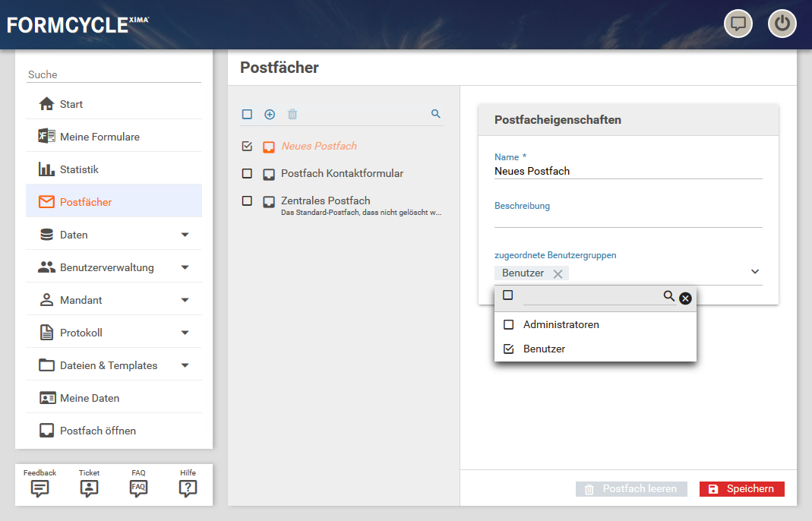Image resolution: width=812 pixels, height=521 pixels.
Task: Remove the Benutzer tag with its X
Action: [x=558, y=273]
